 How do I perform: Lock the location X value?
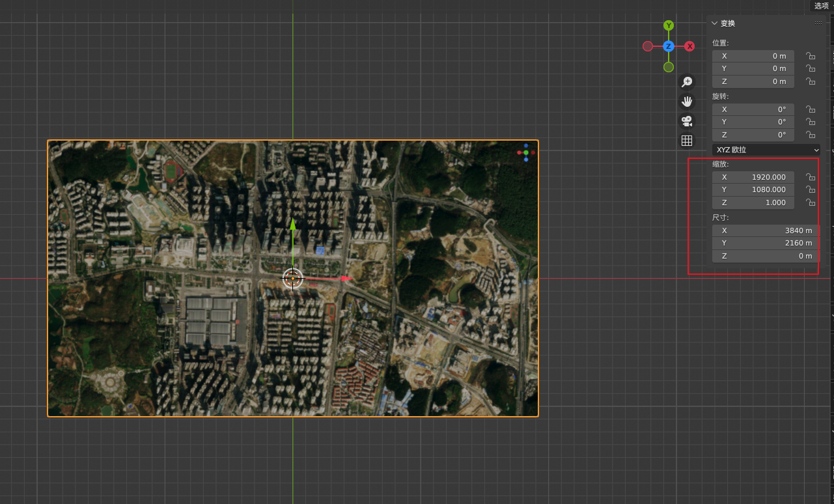coord(810,56)
